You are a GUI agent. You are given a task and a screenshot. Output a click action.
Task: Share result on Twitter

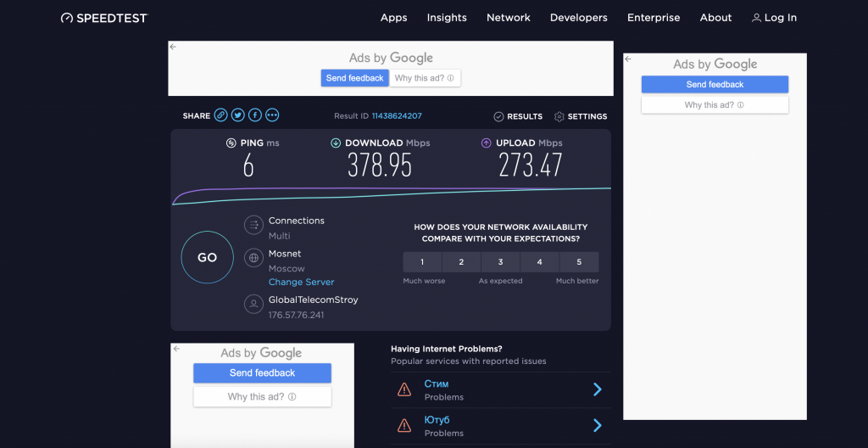(238, 115)
